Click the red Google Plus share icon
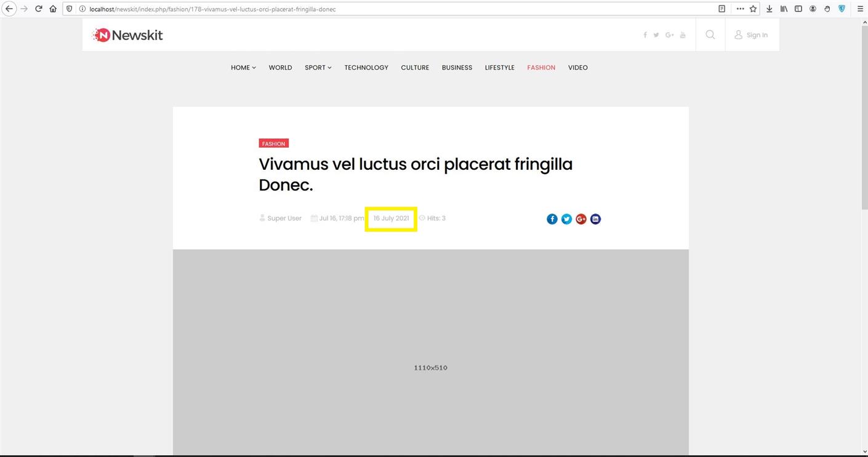Viewport: 868px width, 457px height. (x=581, y=219)
